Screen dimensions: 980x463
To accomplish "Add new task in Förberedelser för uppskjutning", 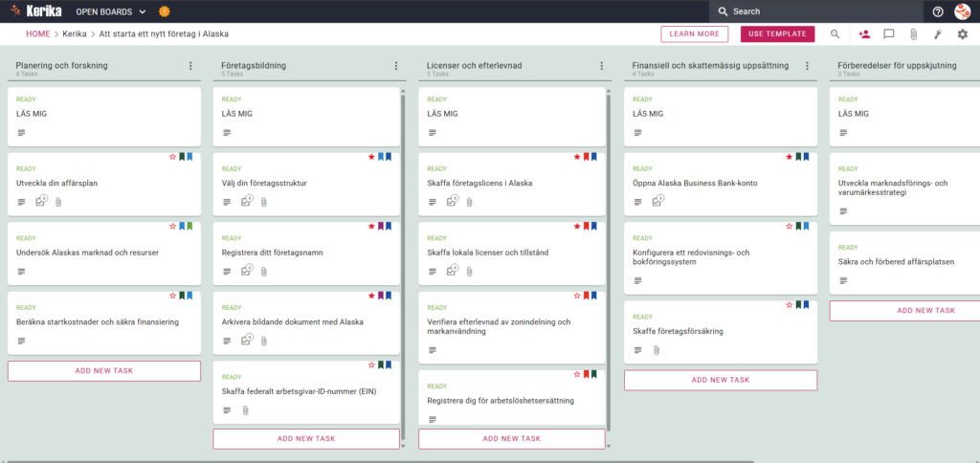I will point(904,311).
